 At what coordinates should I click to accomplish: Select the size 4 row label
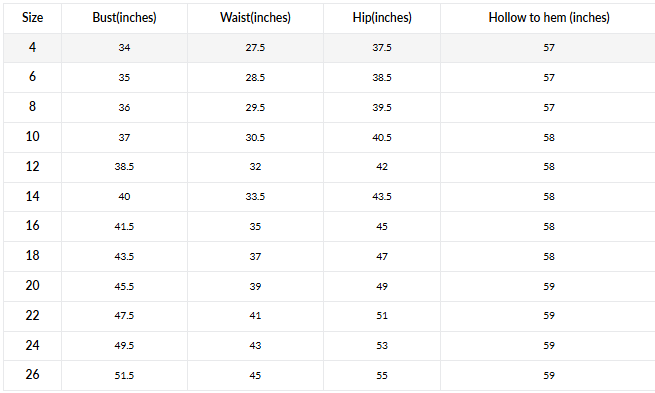click(33, 47)
